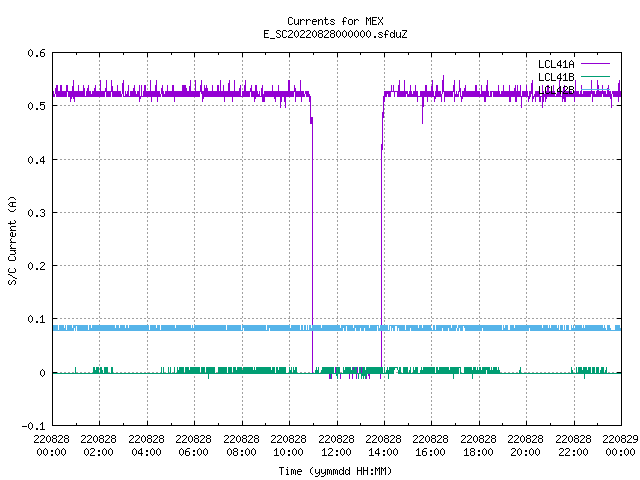This screenshot has height=480, width=640.
Task: Click the 220828 12:00 x-axis tick label
Action: pyautogui.click(x=336, y=446)
